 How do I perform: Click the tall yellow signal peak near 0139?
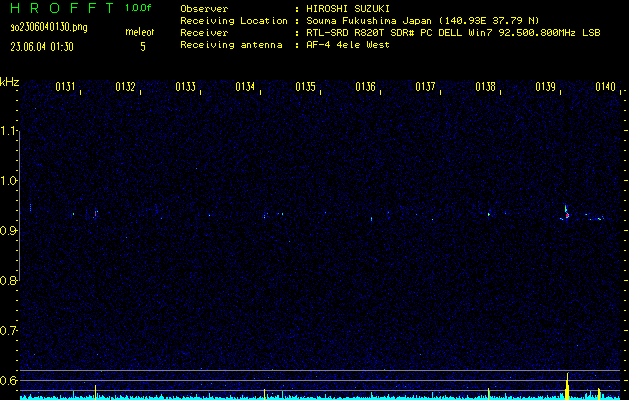pos(567,386)
